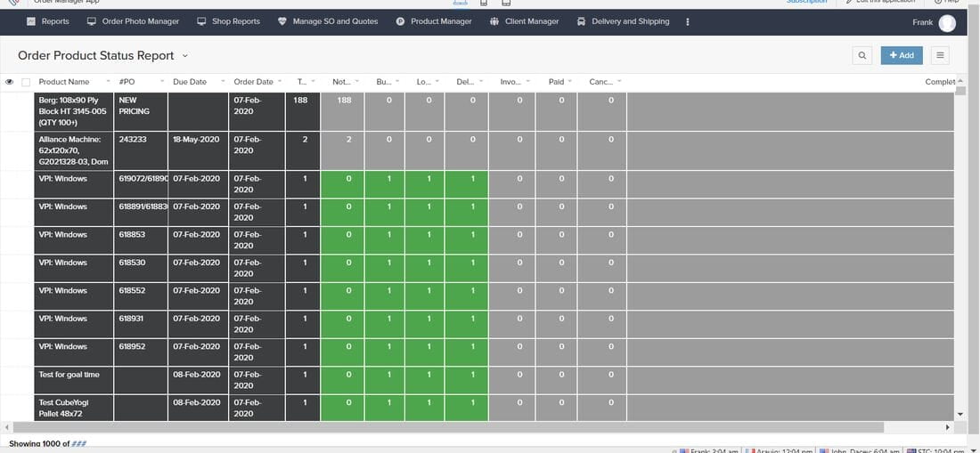
Task: Click PO cell 618891/61883
Action: (x=141, y=213)
